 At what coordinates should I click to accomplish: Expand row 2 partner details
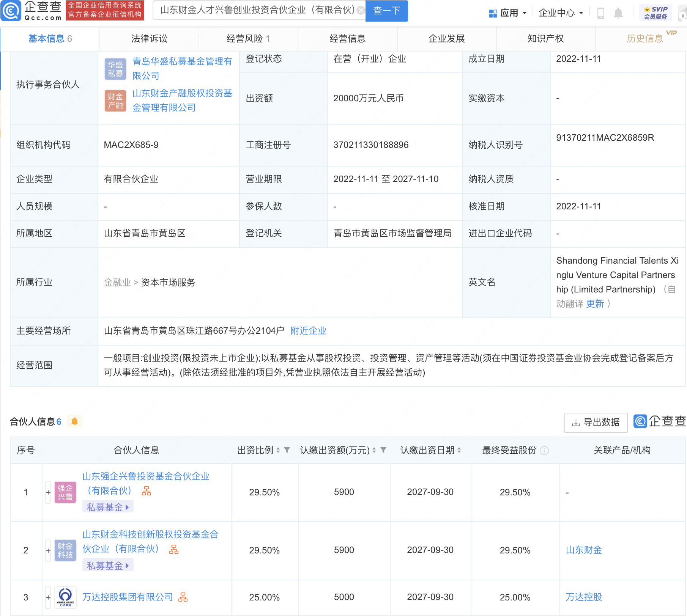[48, 550]
